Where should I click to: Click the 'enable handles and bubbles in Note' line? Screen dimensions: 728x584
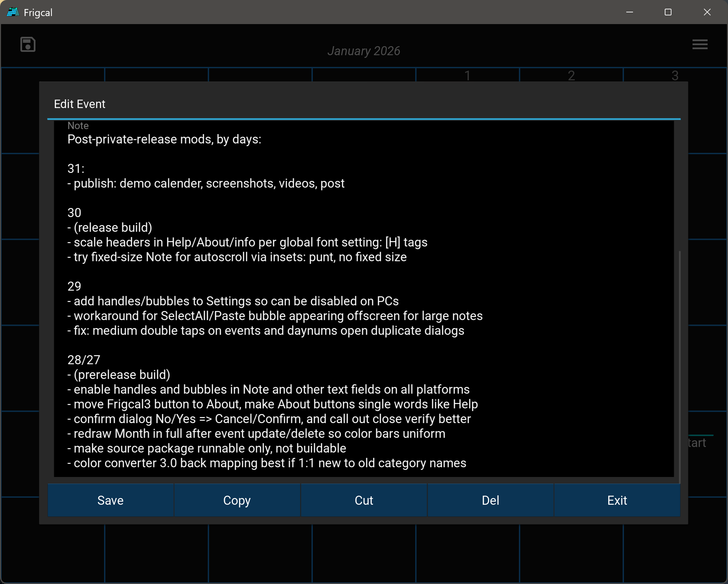click(268, 390)
